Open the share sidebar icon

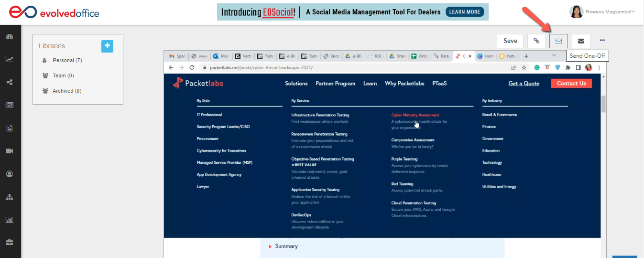tap(9, 82)
